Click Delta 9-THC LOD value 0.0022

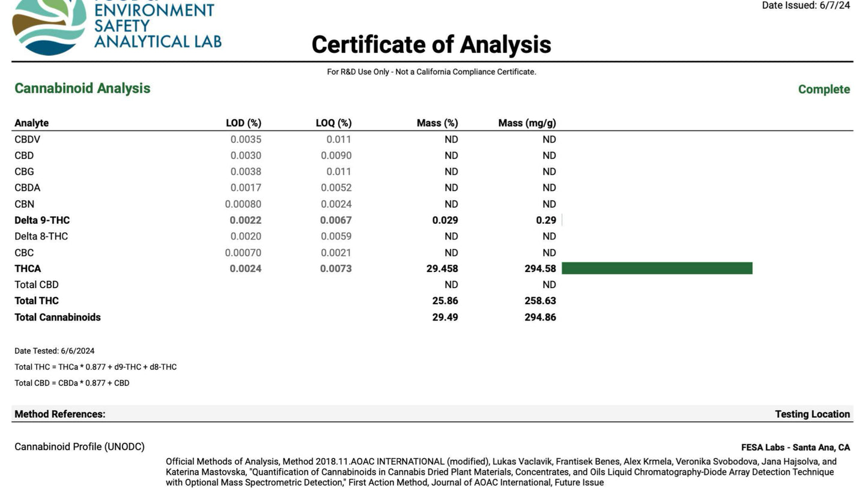click(x=246, y=220)
